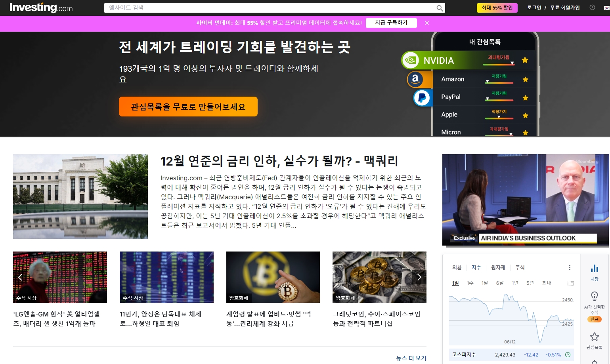Select the 6달 chart range

point(500,283)
